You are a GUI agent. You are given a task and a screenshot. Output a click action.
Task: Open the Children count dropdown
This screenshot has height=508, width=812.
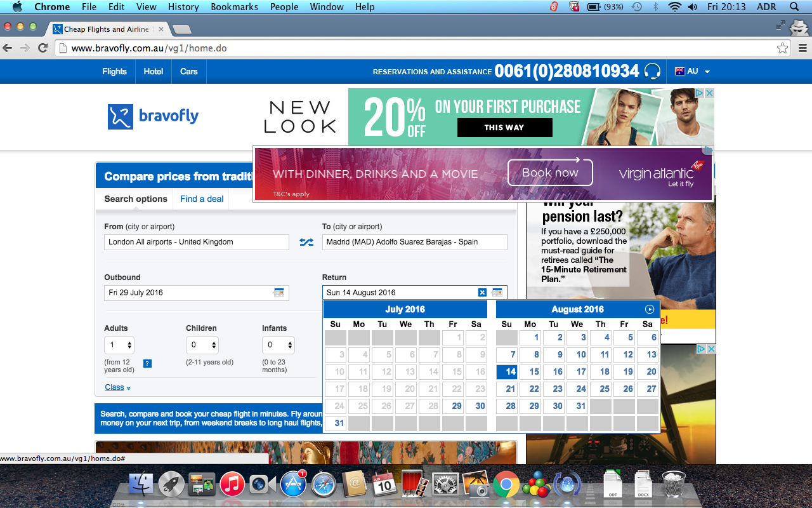[x=202, y=345]
